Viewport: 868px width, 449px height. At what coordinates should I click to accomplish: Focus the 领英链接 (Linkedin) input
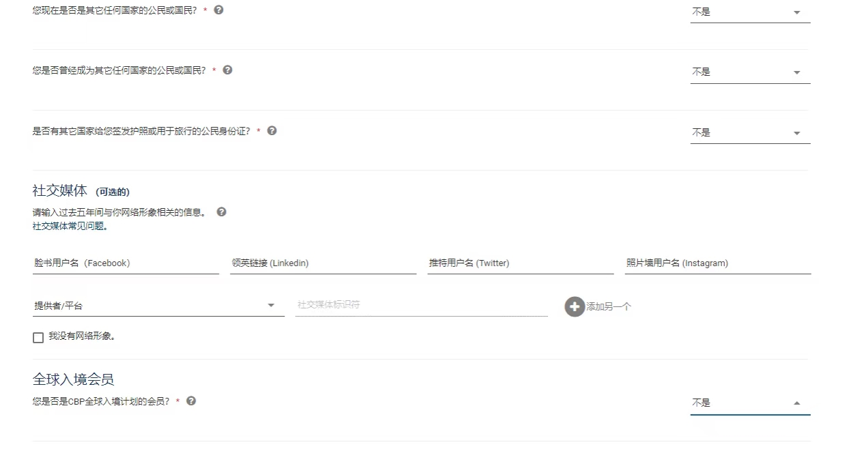323,263
